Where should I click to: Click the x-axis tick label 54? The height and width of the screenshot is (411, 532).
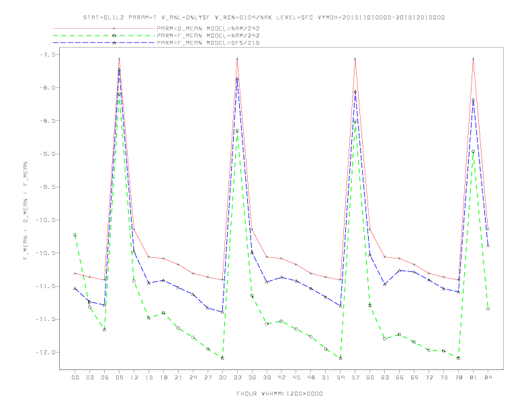[341, 377]
